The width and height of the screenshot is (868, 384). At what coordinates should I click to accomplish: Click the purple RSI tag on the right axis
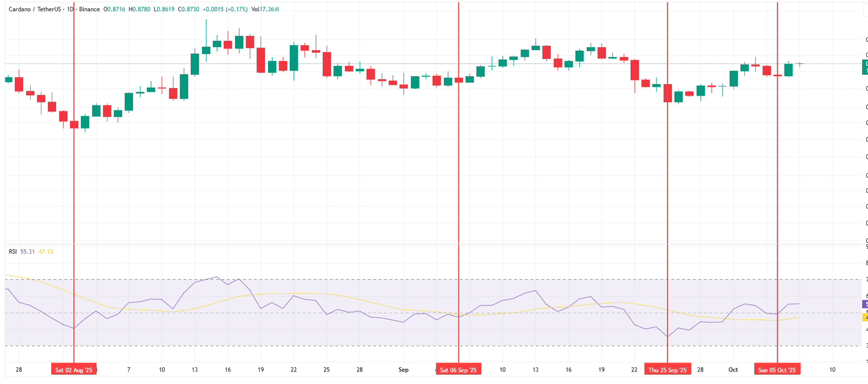[865, 304]
